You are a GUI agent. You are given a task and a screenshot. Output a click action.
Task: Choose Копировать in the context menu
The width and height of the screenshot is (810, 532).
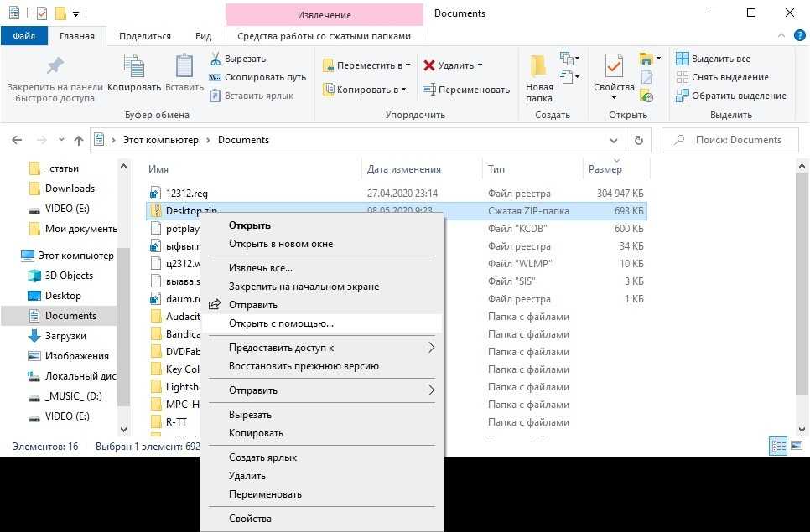(321, 433)
